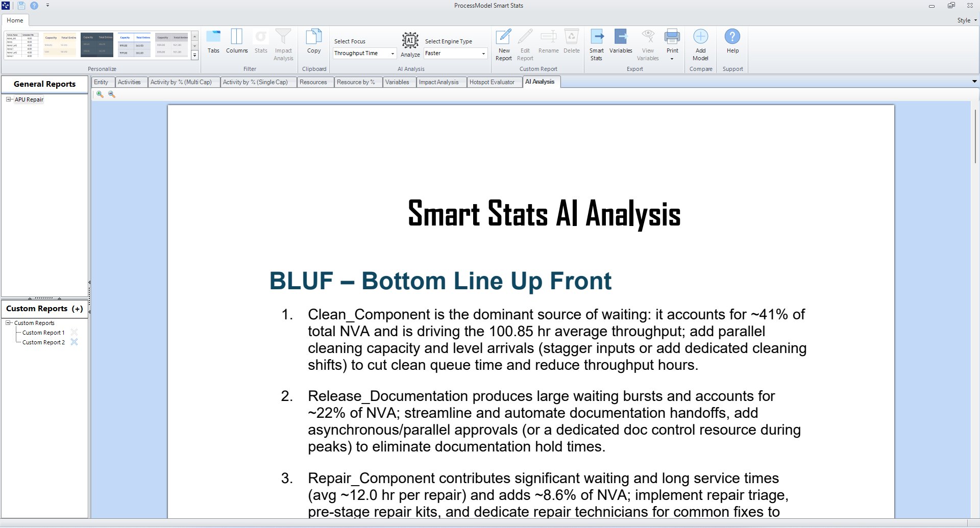Open Custom Report 1
The width and height of the screenshot is (980, 528).
coord(43,333)
